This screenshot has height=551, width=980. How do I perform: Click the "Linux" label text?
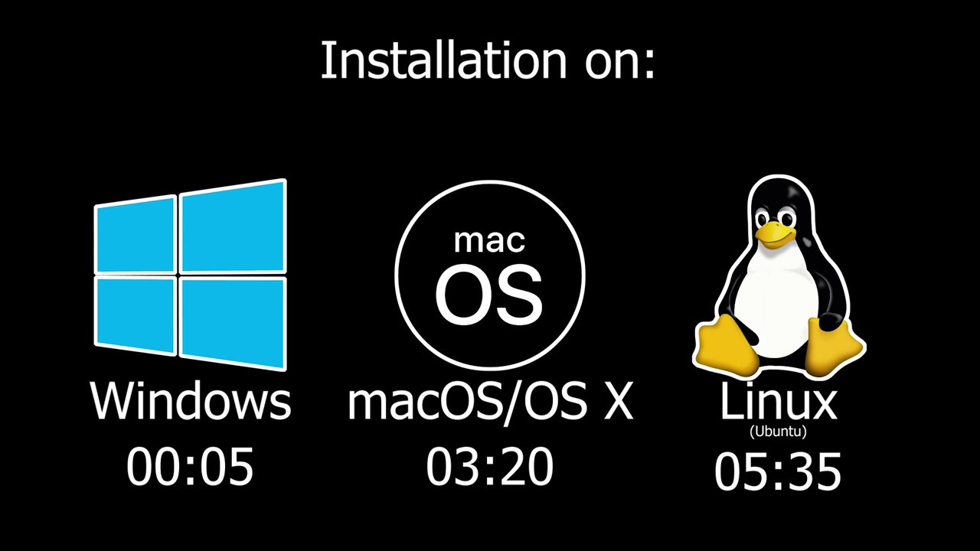(x=778, y=401)
